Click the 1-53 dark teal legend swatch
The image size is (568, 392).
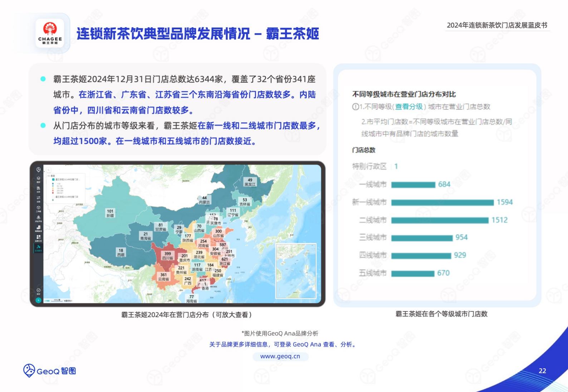pyautogui.click(x=53, y=183)
